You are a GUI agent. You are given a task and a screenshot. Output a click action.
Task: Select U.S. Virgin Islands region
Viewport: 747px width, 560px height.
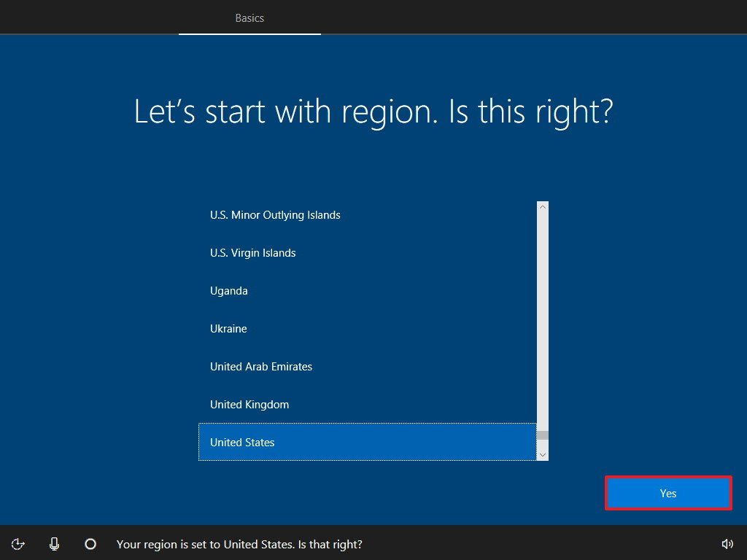pyautogui.click(x=252, y=252)
